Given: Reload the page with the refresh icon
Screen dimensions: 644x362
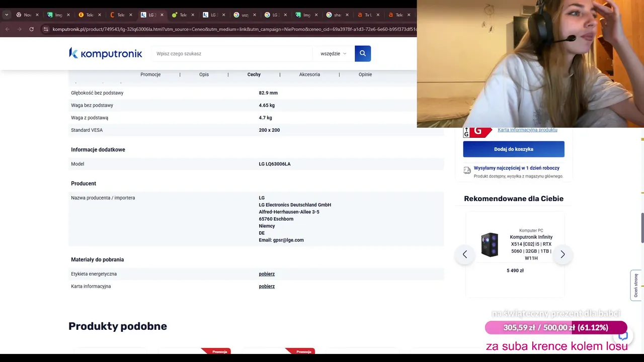Looking at the screenshot, I should (31, 29).
